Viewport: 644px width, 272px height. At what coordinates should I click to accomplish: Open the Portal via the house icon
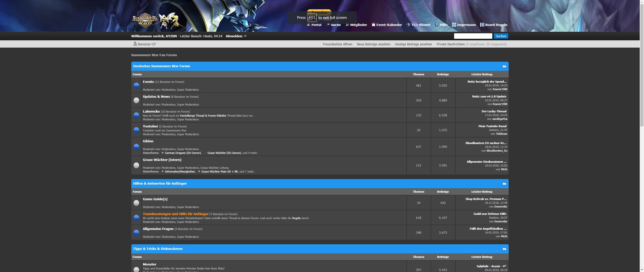pyautogui.click(x=308, y=25)
